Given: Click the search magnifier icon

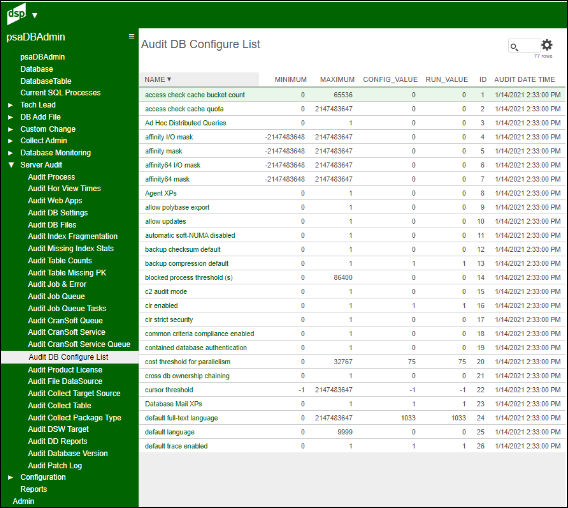Looking at the screenshot, I should 514,47.
